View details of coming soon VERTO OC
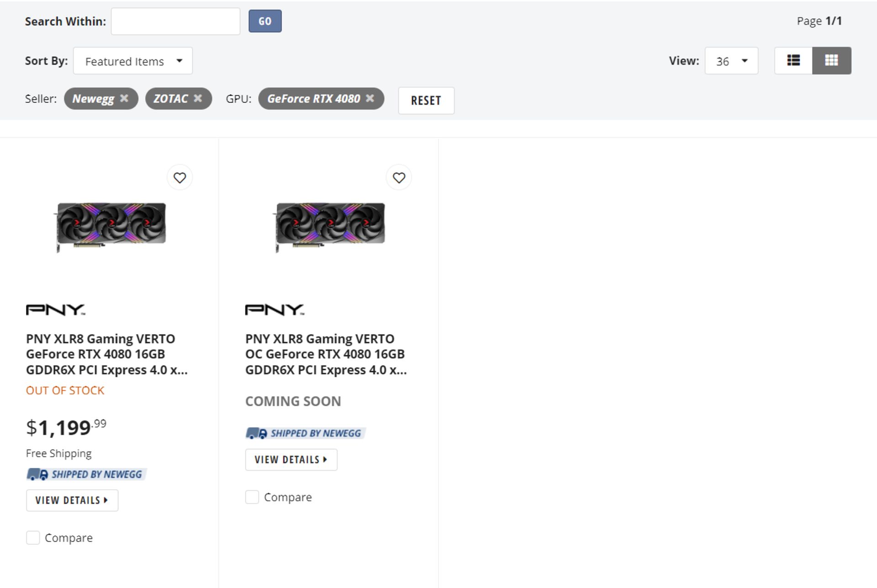 (291, 460)
